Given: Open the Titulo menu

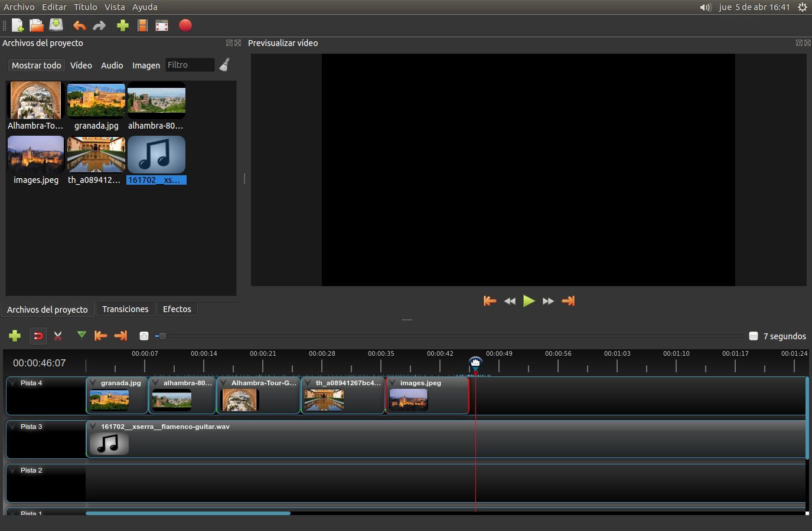Looking at the screenshot, I should click(86, 7).
